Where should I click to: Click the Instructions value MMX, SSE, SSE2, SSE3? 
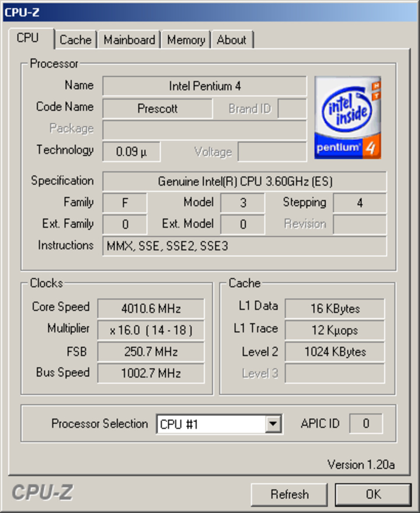coord(244,246)
